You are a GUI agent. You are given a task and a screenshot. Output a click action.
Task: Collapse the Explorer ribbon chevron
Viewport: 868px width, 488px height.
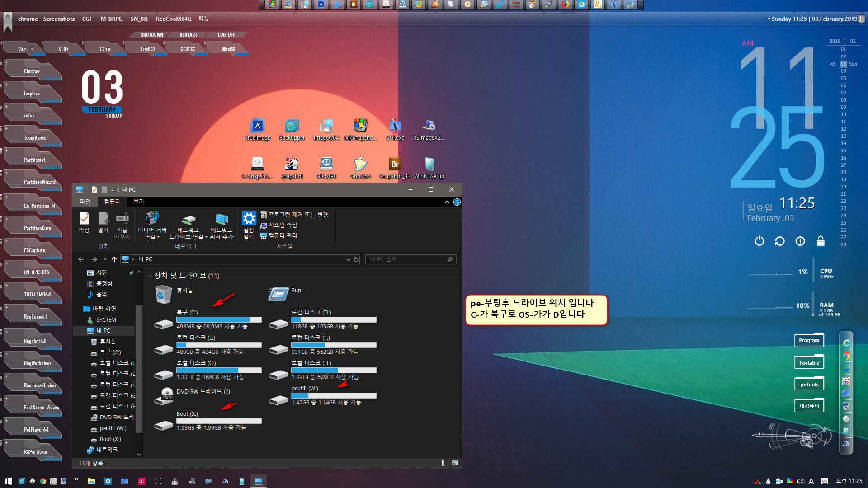coord(447,202)
